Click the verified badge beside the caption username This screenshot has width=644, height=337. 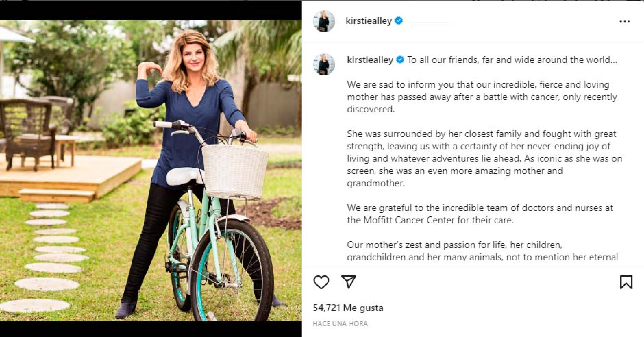pyautogui.click(x=400, y=60)
